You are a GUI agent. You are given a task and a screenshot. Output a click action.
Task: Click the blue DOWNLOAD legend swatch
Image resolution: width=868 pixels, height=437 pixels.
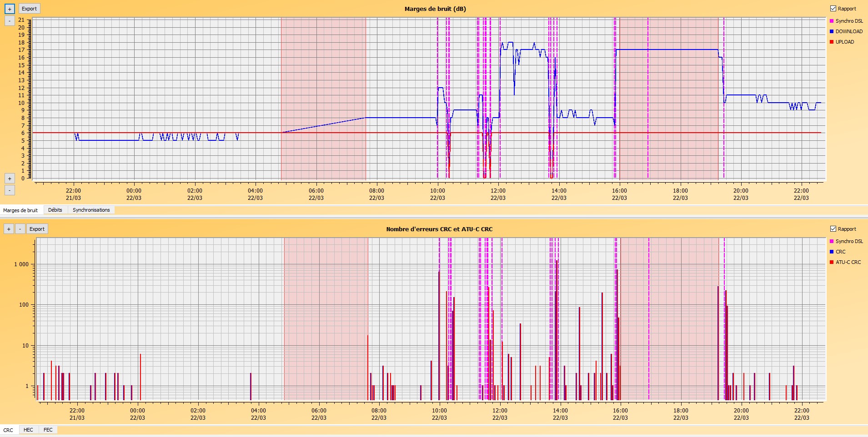832,31
